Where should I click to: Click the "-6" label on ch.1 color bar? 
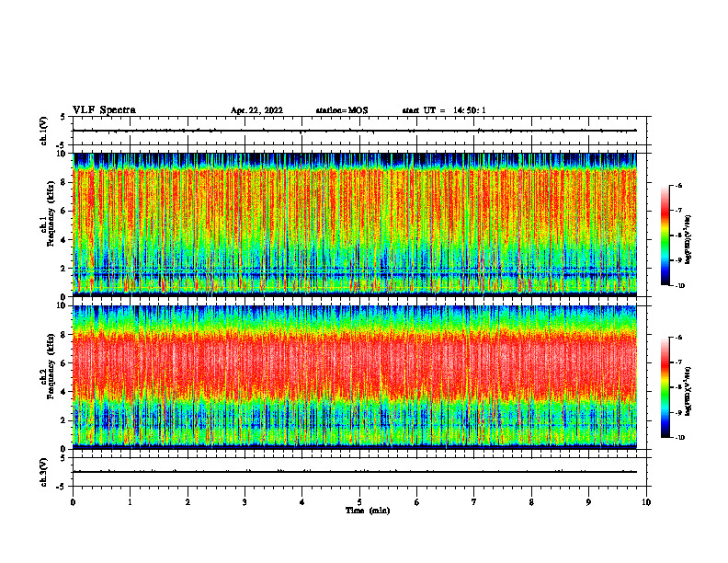point(679,186)
